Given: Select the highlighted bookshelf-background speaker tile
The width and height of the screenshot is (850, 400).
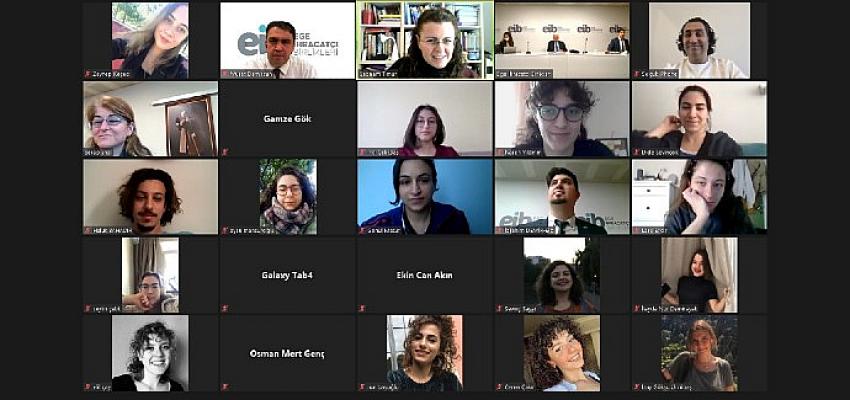Looking at the screenshot, I should click(x=424, y=40).
